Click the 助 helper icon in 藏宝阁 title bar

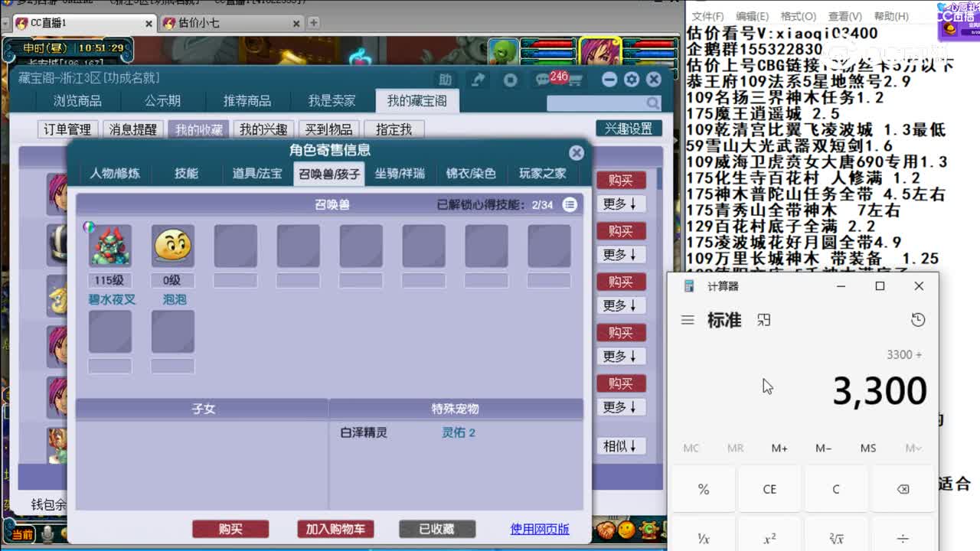tap(445, 80)
